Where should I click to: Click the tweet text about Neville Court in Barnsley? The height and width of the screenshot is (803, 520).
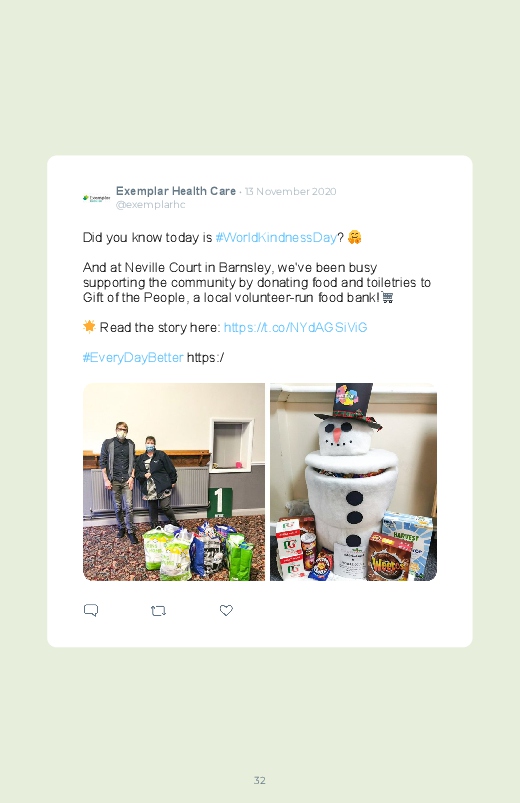click(x=257, y=282)
